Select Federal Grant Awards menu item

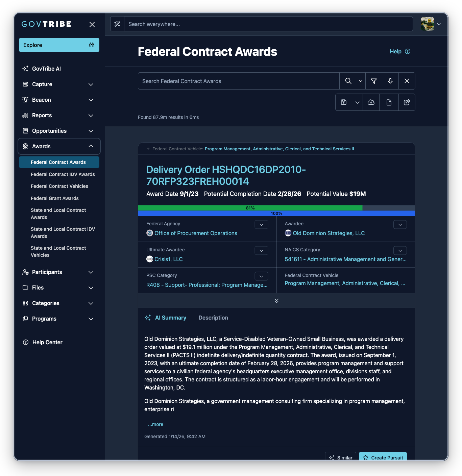[x=55, y=198]
